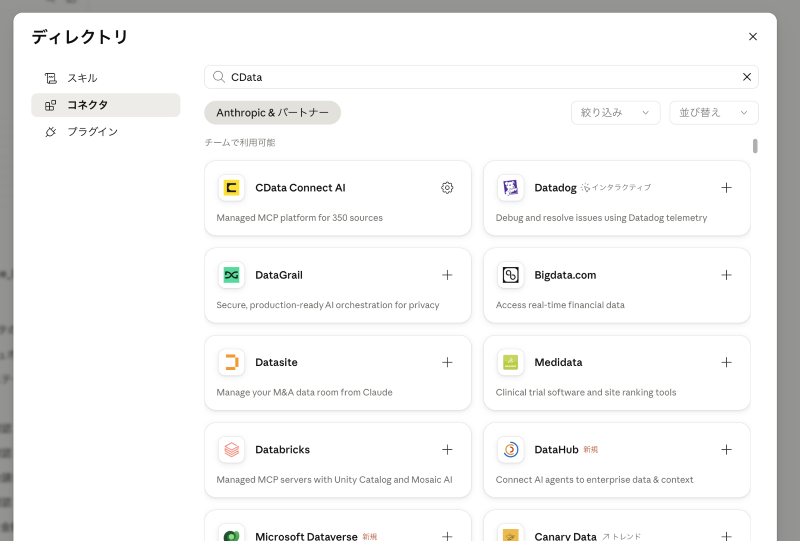Click the CData Connect AI logo
Screen dimensions: 800x541
tap(231, 188)
